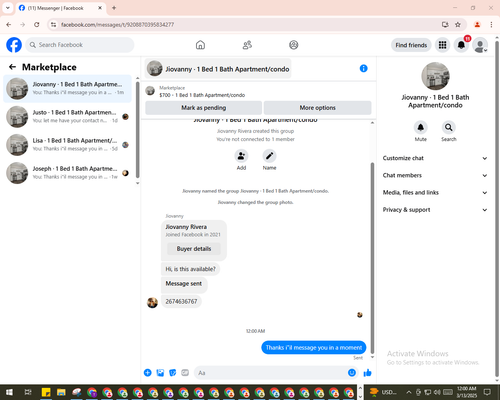Click the pencil Name icon
Image resolution: width=500 pixels, height=400 pixels.
[269, 156]
